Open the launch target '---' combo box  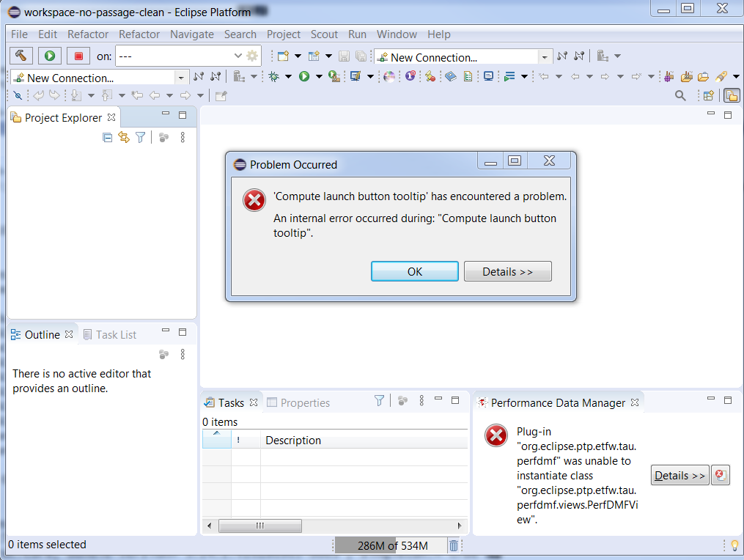point(180,56)
